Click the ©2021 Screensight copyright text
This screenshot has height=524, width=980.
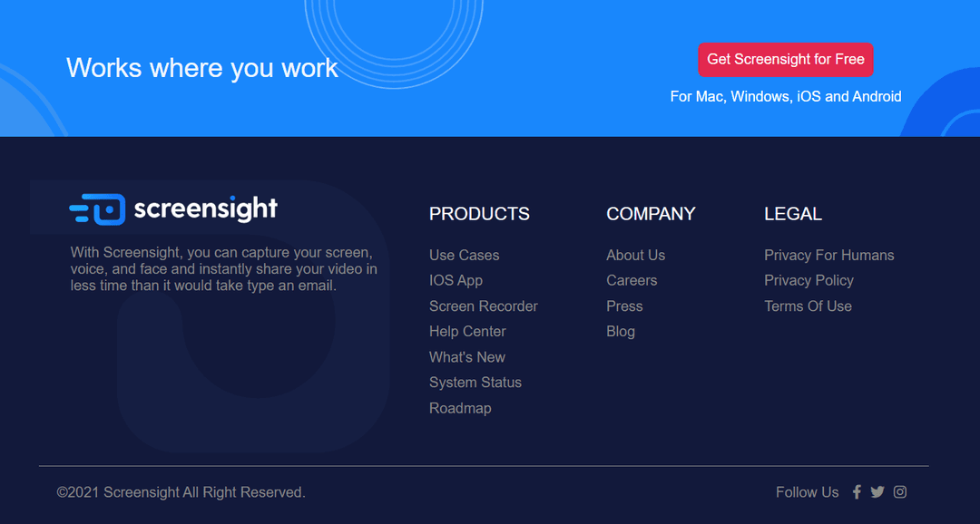181,492
